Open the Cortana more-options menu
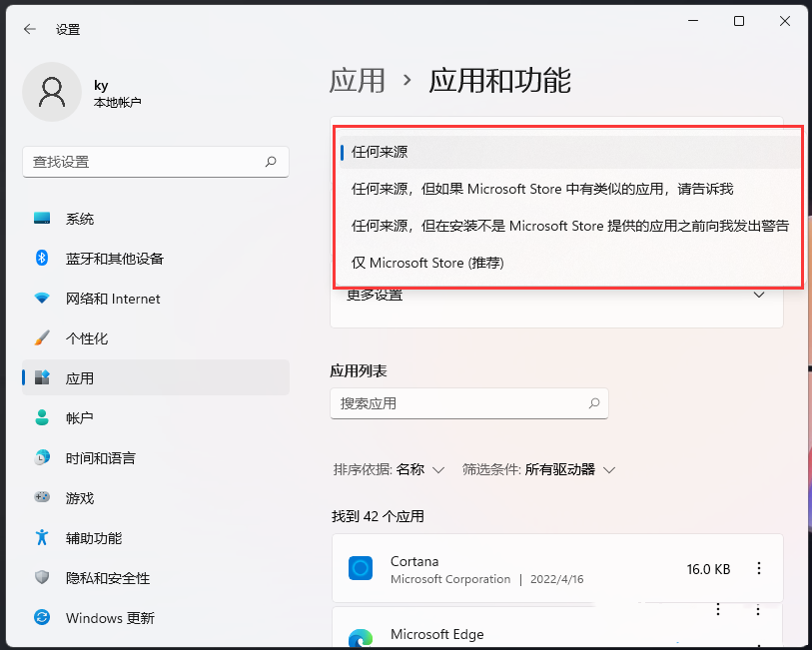 tap(758, 569)
